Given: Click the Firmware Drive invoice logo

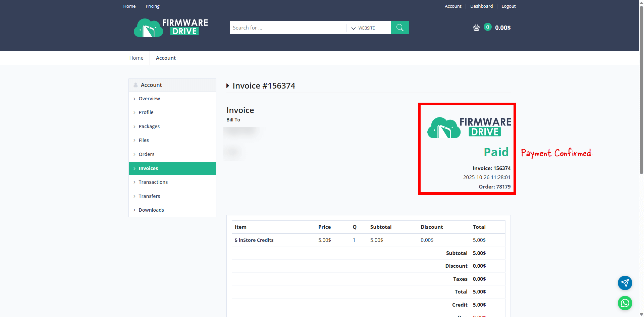Looking at the screenshot, I should [469, 127].
